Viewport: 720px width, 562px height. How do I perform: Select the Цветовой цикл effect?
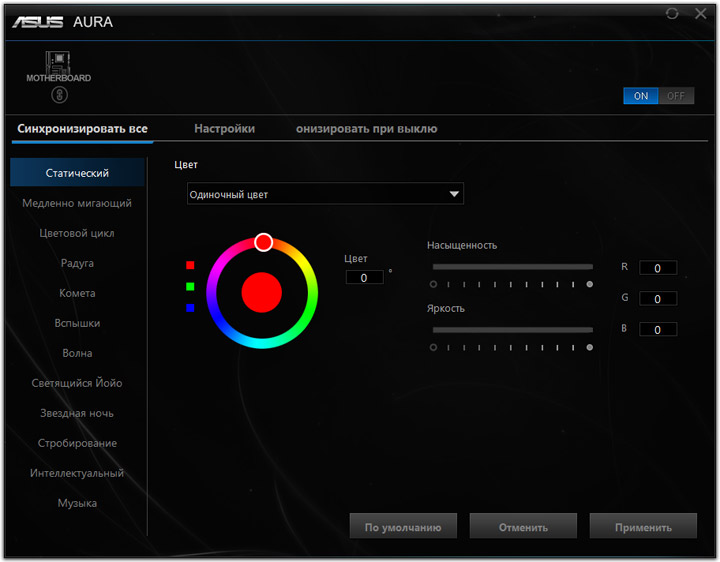[x=77, y=233]
